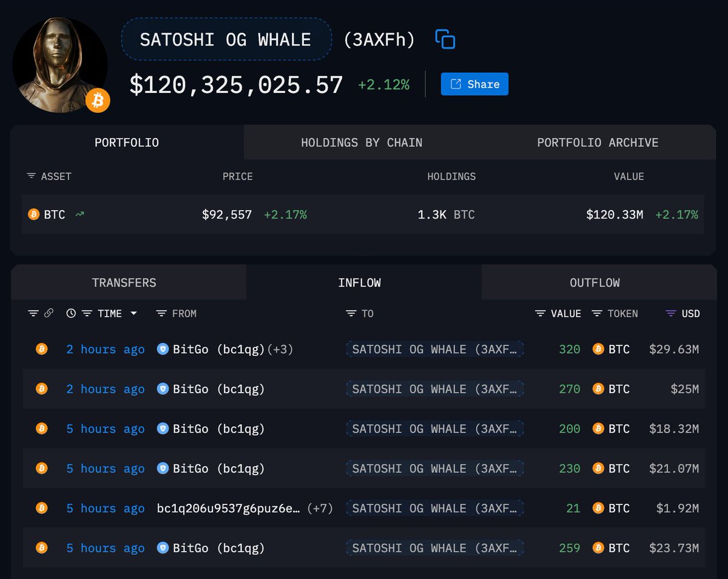Image resolution: width=728 pixels, height=579 pixels.
Task: Click the $29.63M USD amount
Action: [x=674, y=350]
